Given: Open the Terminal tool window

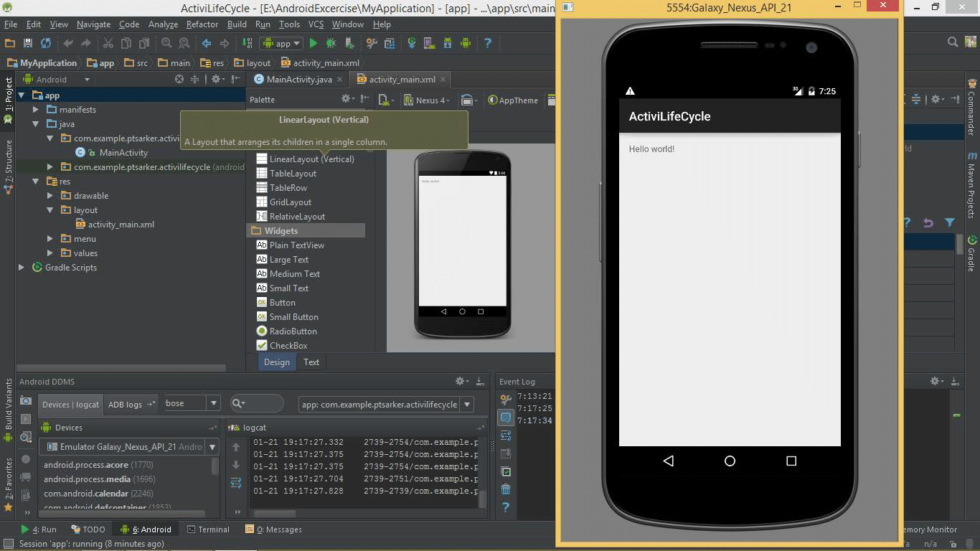Looking at the screenshot, I should tap(208, 529).
